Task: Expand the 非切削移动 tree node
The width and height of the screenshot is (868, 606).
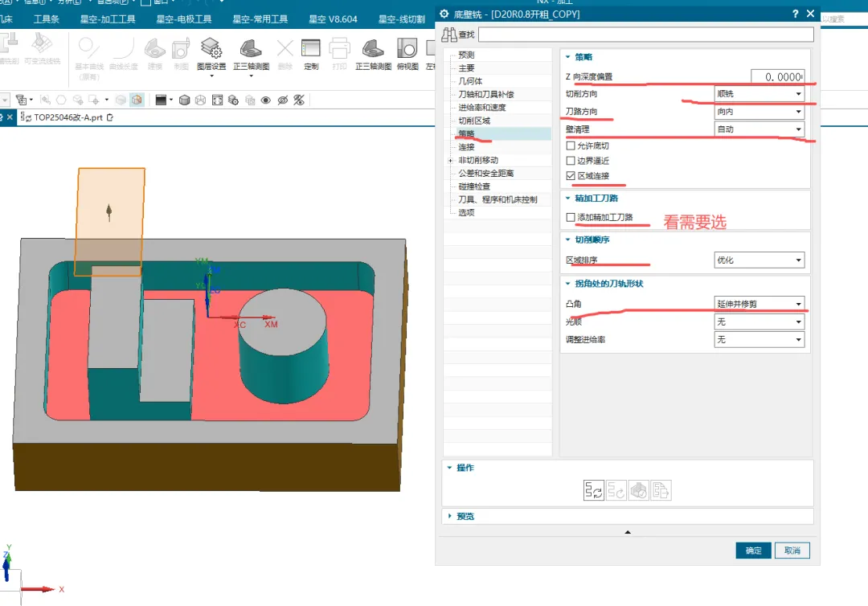Action: [451, 161]
